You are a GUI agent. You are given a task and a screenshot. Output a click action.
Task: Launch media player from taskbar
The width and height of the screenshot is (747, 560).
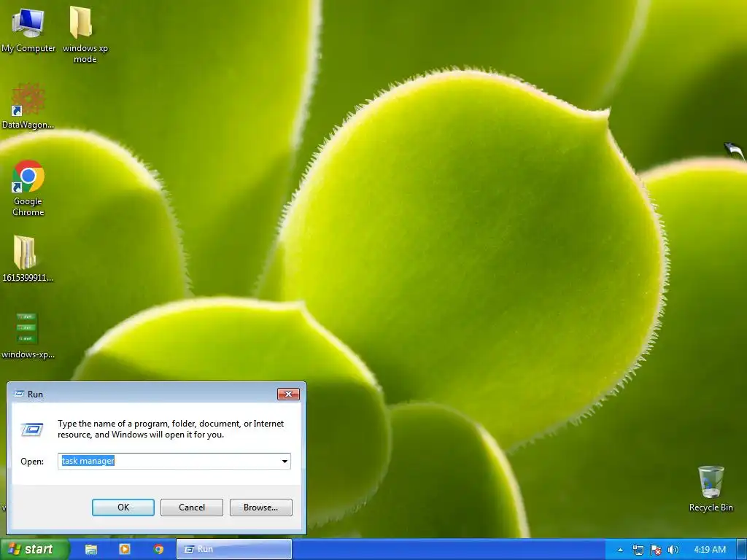[124, 549]
